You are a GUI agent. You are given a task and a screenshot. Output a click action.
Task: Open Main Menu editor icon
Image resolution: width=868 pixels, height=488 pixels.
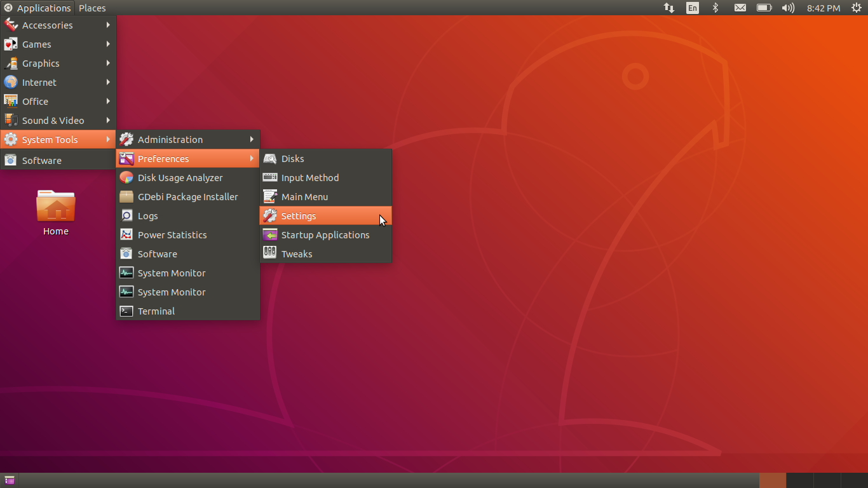270,197
